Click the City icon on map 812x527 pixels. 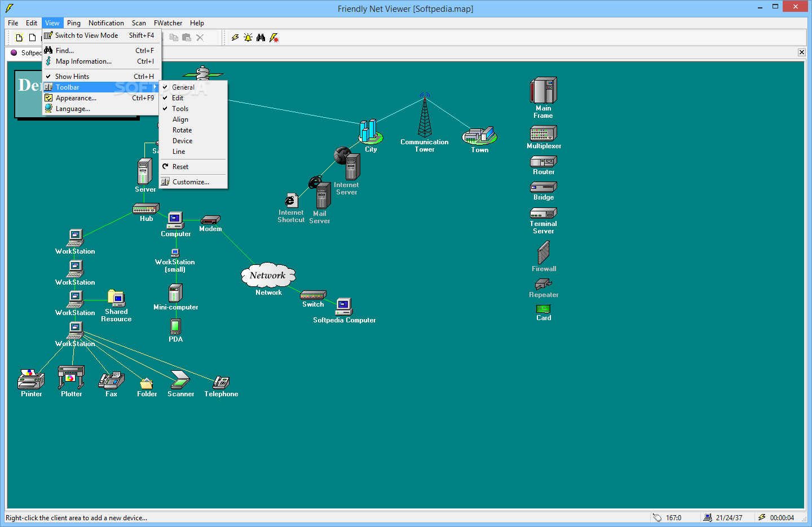[x=370, y=132]
